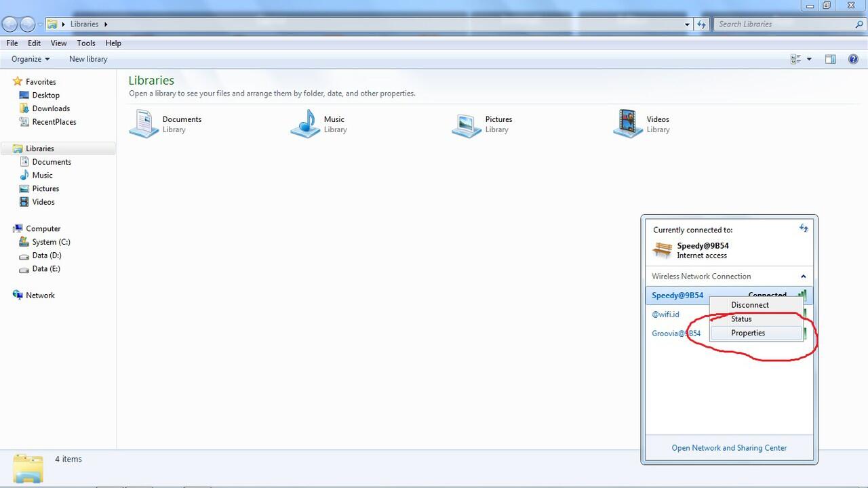The width and height of the screenshot is (868, 488).
Task: Select Pictures in the navigation tree
Action: [x=45, y=188]
